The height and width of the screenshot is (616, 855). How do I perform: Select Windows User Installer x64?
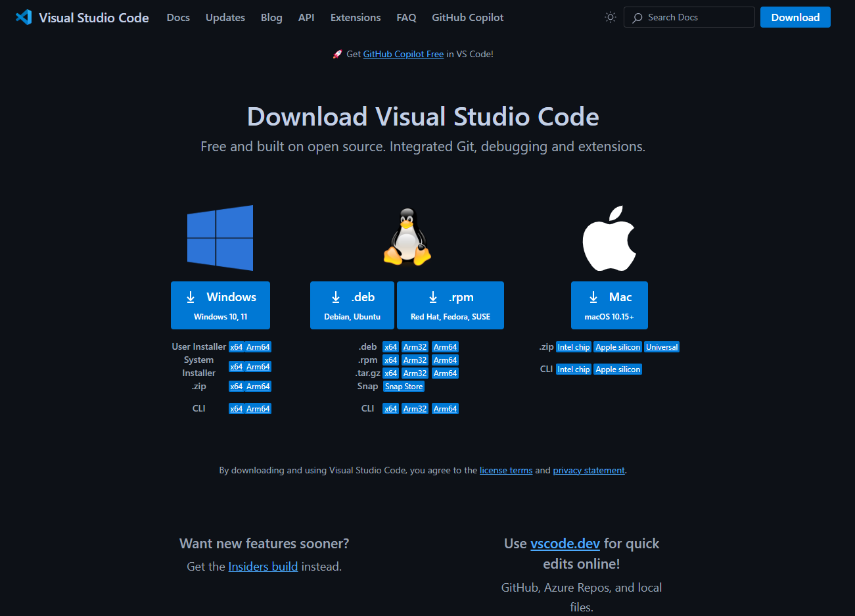click(237, 347)
